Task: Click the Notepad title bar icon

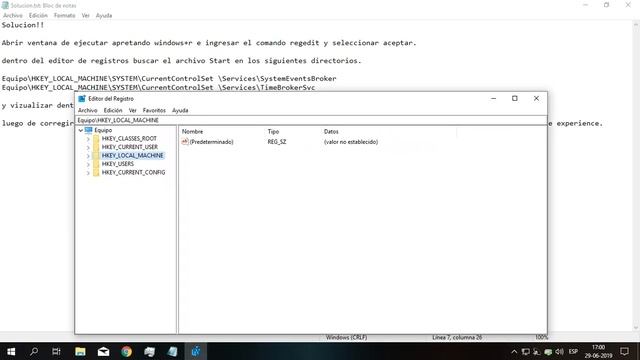Action: [5, 5]
